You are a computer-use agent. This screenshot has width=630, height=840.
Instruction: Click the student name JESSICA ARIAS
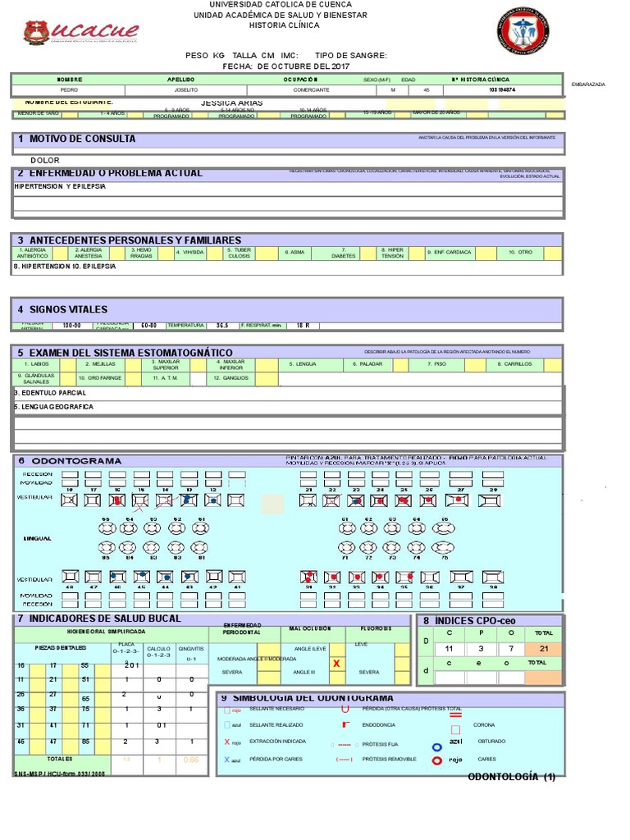232,103
